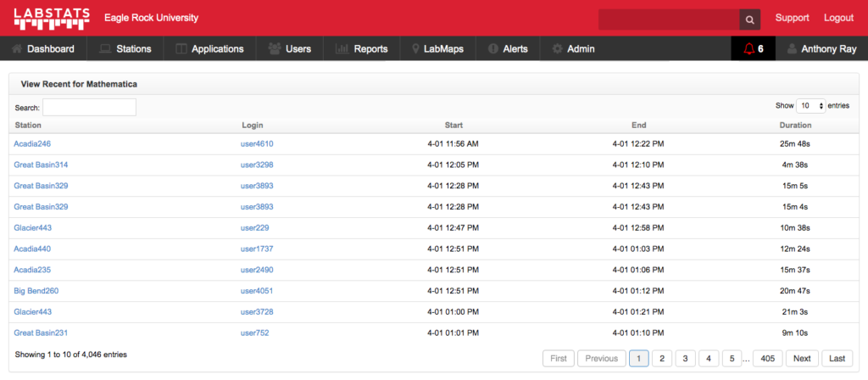Click the Last pagination button
This screenshot has height=380, width=868.
tap(837, 359)
